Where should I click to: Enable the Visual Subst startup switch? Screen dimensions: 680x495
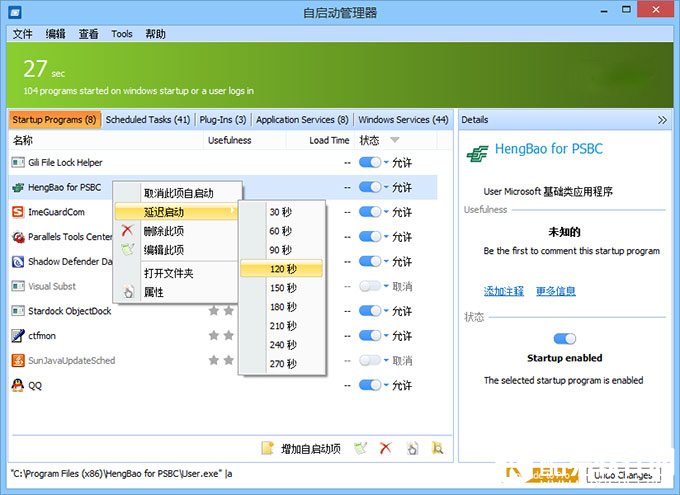pos(370,286)
